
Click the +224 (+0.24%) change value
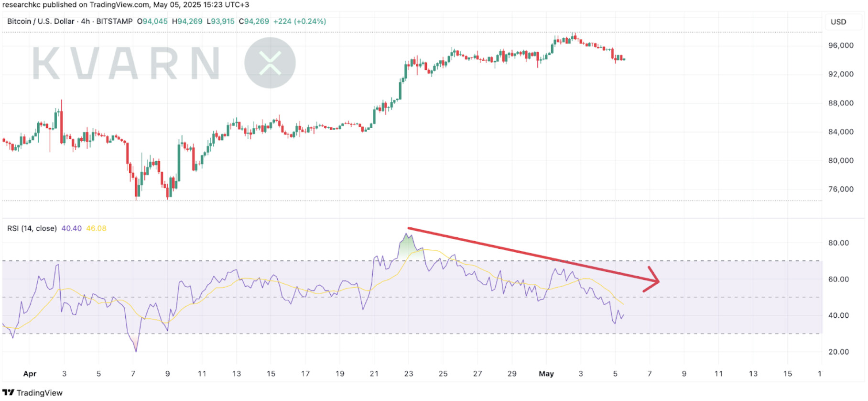[x=300, y=22]
